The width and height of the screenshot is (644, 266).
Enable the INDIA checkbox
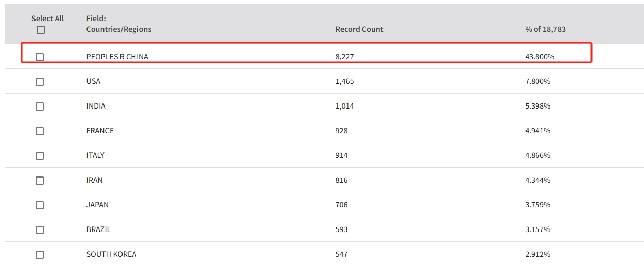40,107
